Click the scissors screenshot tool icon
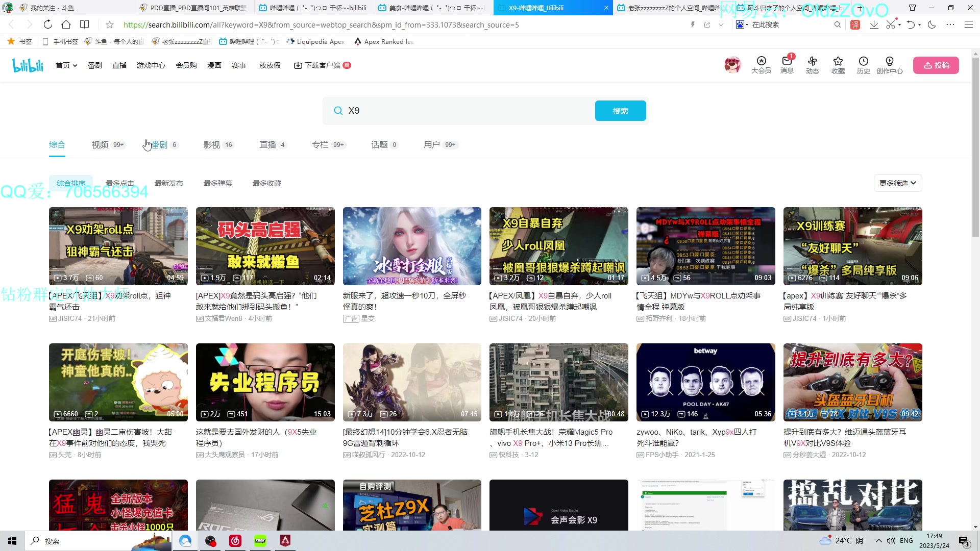The width and height of the screenshot is (980, 551). tap(891, 24)
